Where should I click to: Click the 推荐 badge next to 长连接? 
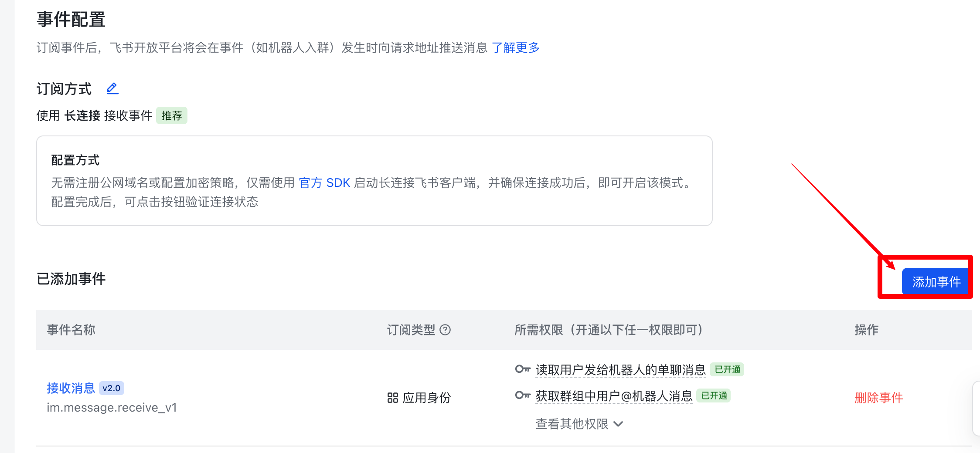point(171,115)
